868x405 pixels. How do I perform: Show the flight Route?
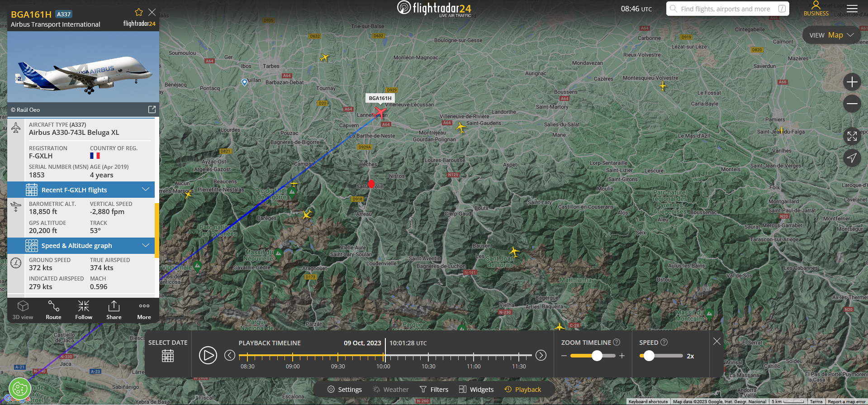(53, 310)
